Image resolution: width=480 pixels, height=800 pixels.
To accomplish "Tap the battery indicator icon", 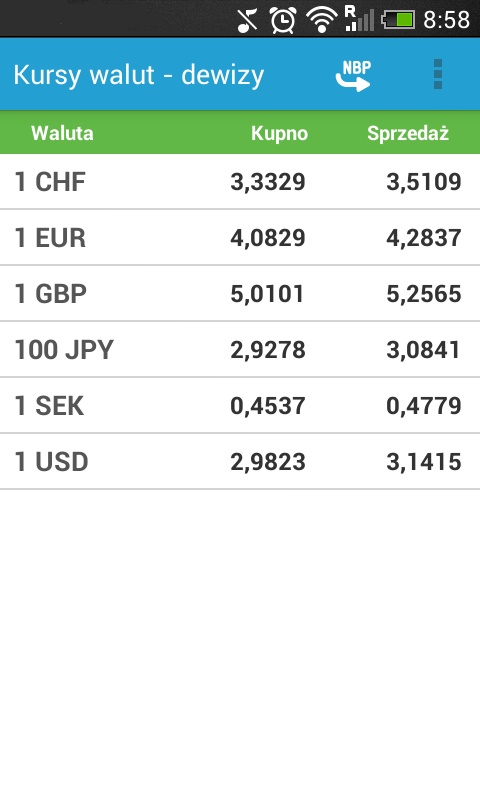I will point(398,20).
